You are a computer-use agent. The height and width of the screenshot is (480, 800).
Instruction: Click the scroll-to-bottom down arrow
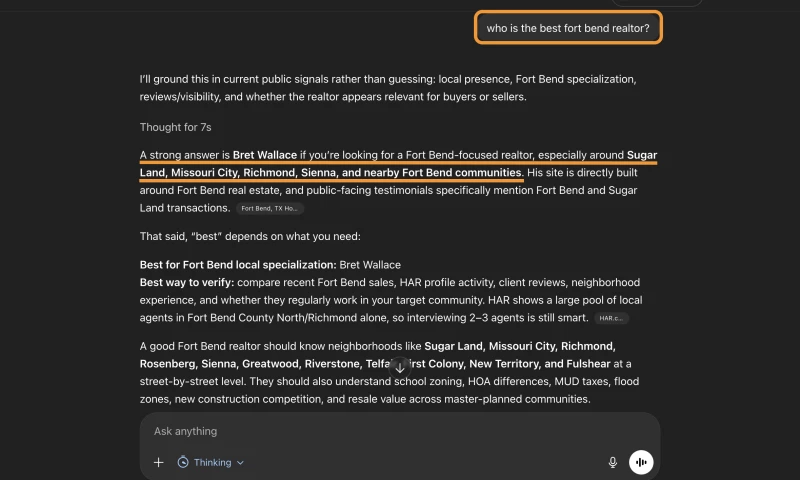[399, 367]
